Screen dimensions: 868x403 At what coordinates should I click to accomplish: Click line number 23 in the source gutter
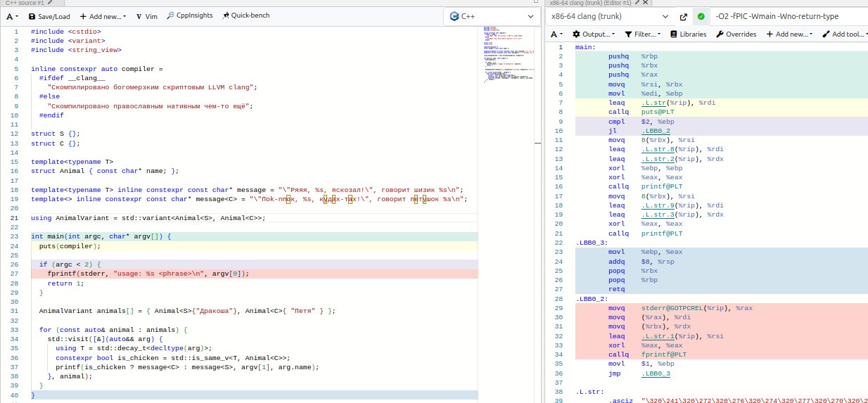pyautogui.click(x=14, y=237)
